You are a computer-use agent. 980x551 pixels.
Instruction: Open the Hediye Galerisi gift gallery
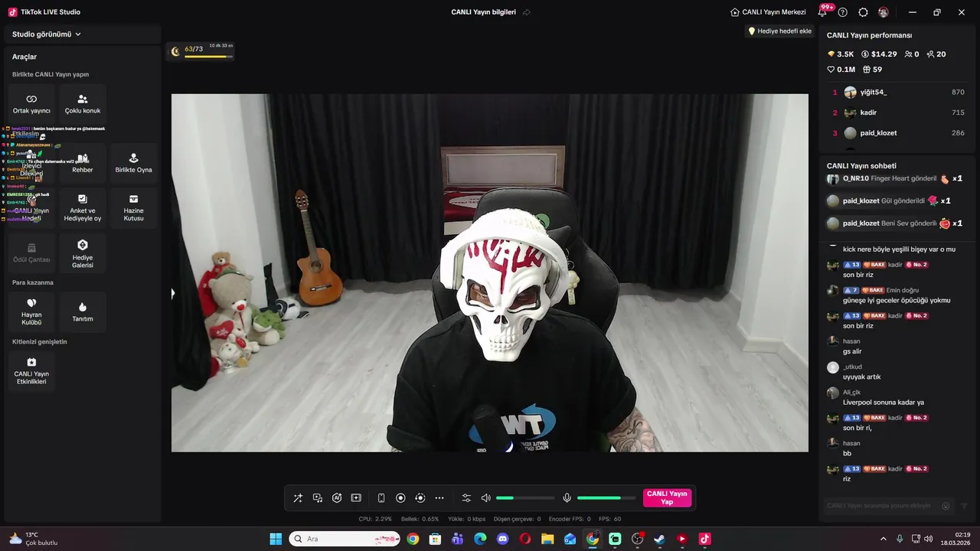tap(83, 253)
